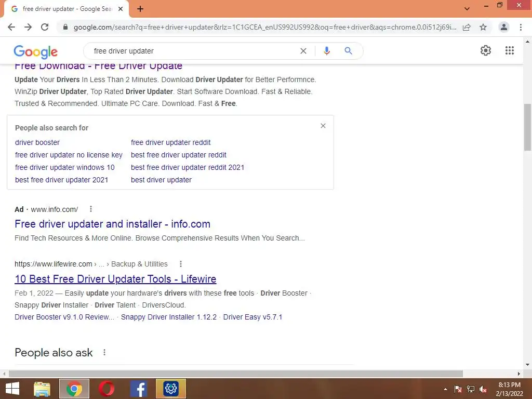532x399 pixels.
Task: Open Snappy Driver Installer 1.12.2 sitelink
Action: (169, 317)
